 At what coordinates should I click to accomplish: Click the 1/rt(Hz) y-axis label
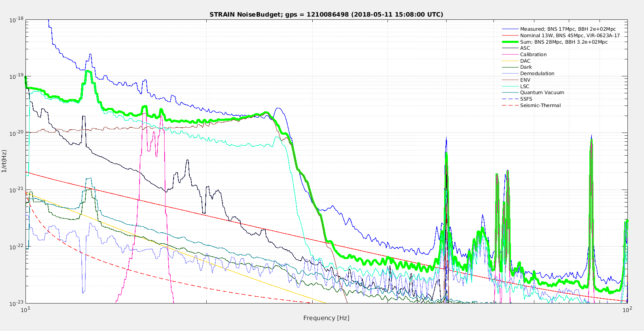point(4,161)
